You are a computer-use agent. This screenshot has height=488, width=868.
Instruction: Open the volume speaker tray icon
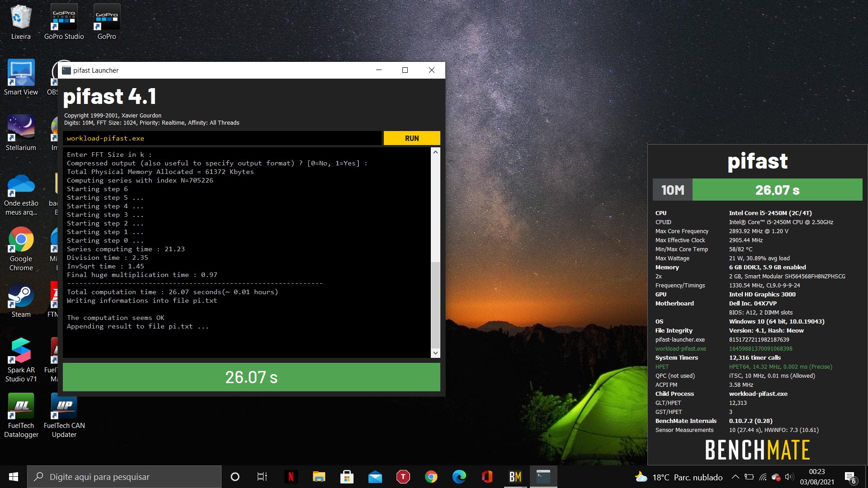tap(789, 477)
